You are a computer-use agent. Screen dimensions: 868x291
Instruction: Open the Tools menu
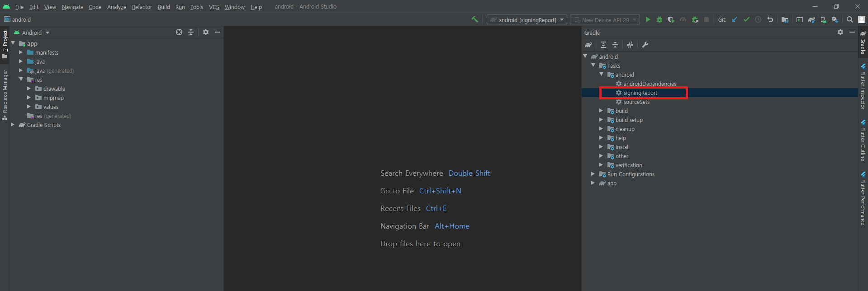click(196, 7)
